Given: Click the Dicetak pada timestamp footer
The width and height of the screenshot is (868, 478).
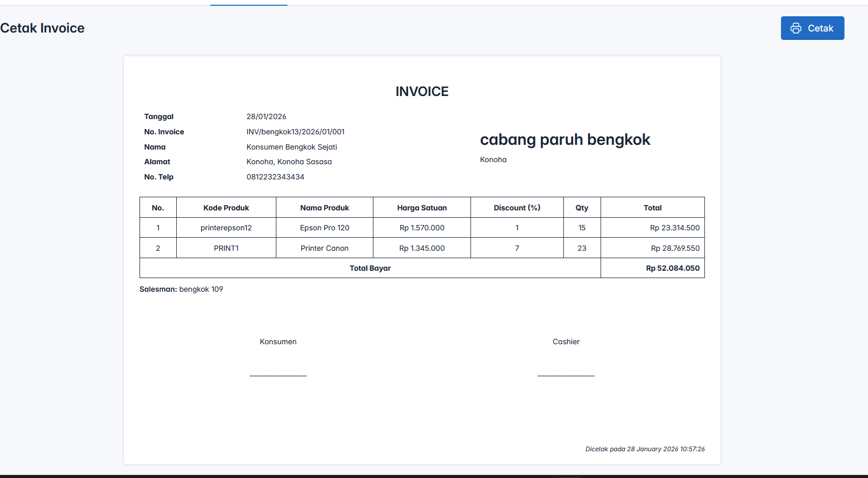Looking at the screenshot, I should click(x=645, y=449).
